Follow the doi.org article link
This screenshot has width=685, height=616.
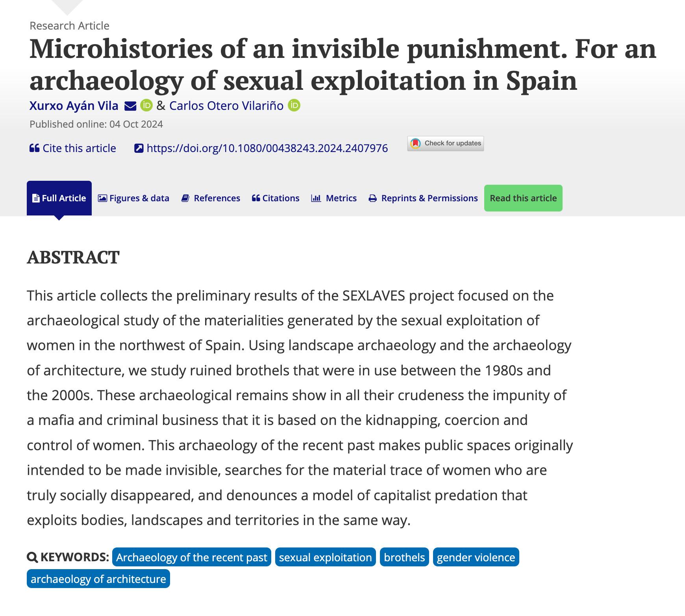click(x=267, y=148)
